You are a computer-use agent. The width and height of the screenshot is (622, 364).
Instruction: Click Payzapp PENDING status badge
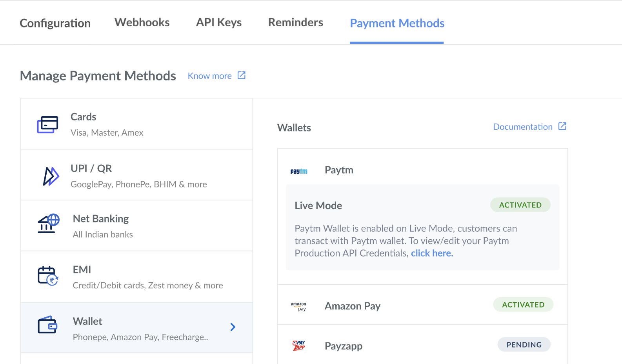pos(524,344)
